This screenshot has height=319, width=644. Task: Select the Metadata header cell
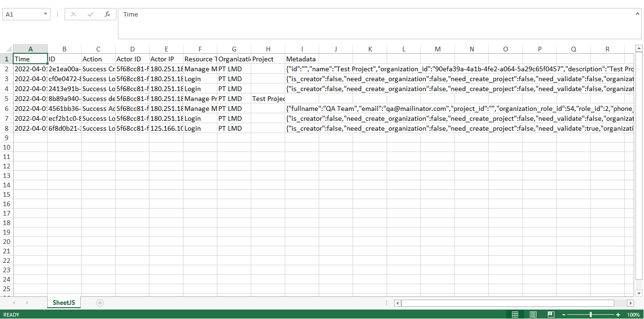302,59
